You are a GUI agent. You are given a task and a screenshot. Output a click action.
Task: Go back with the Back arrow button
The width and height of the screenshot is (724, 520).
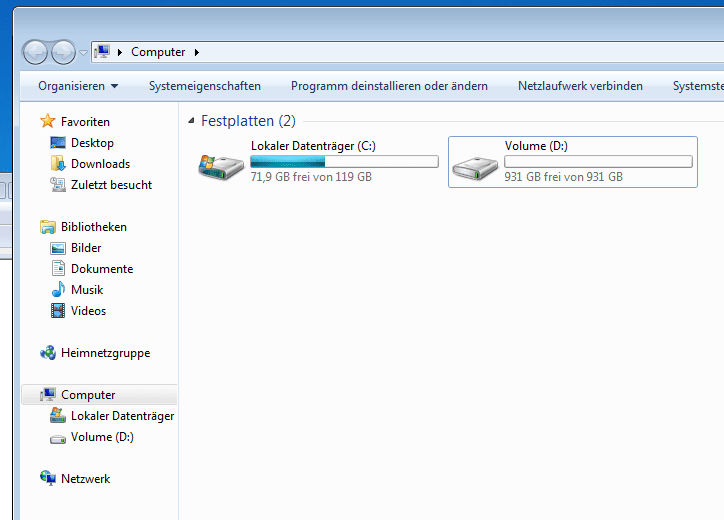point(35,52)
